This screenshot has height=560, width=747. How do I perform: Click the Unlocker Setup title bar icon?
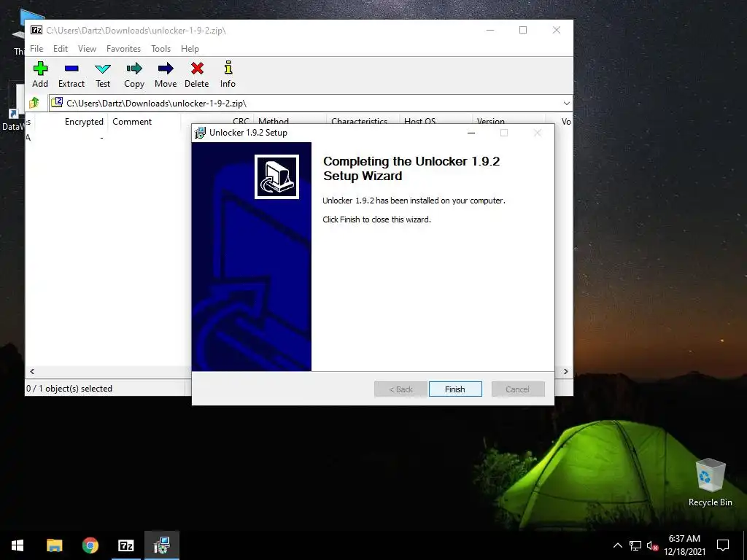coord(200,133)
